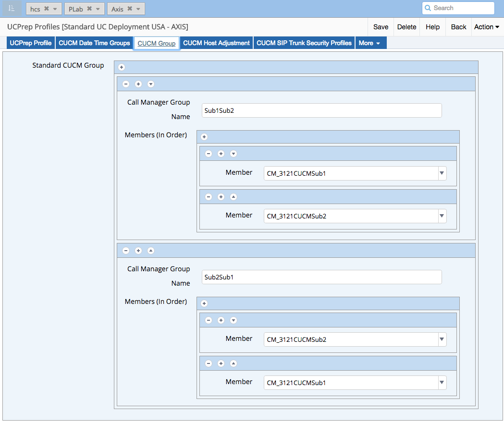Remove the hcs hierarchy breadcrumb with X
The height and width of the screenshot is (423, 504).
(x=47, y=9)
